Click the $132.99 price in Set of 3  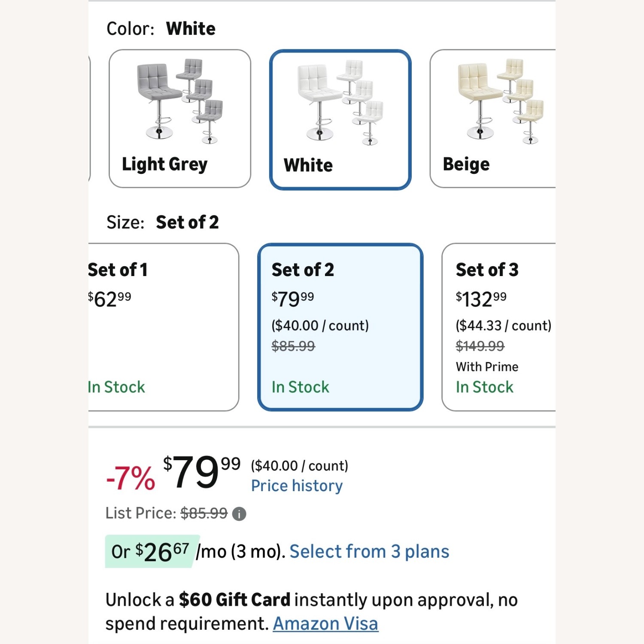481,299
